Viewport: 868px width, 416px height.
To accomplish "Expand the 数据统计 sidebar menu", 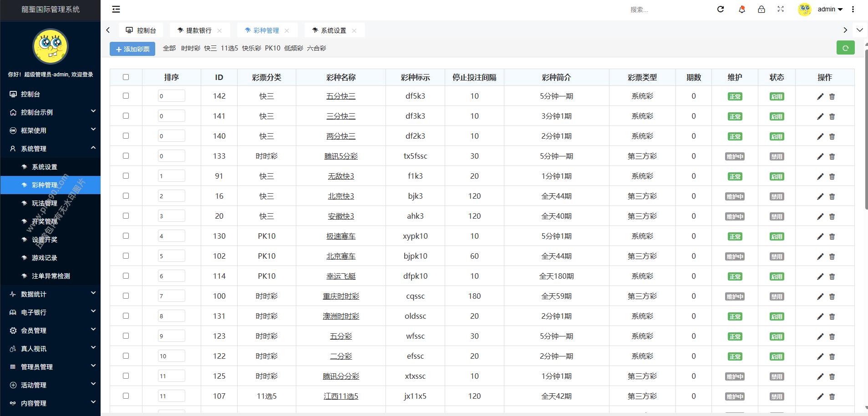I will tap(50, 294).
